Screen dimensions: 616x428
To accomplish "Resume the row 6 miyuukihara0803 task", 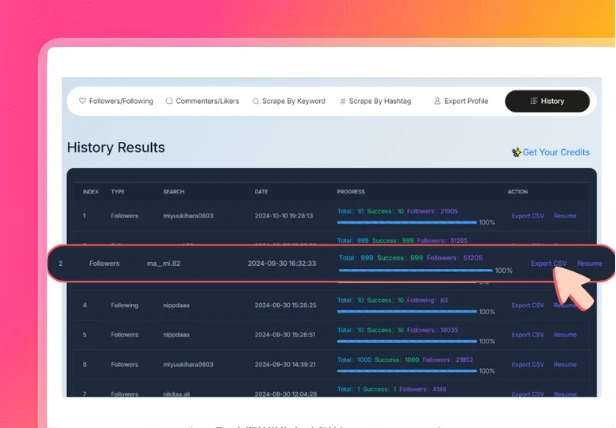I will pos(565,364).
